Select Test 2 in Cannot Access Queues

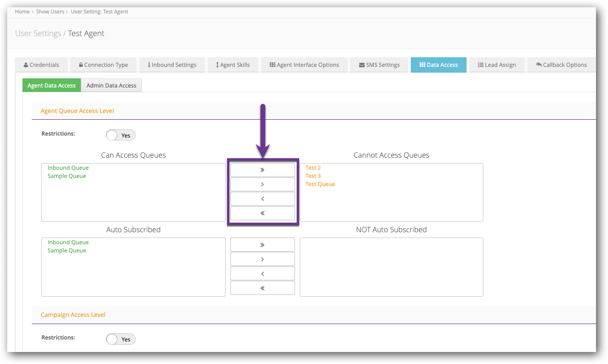313,168
